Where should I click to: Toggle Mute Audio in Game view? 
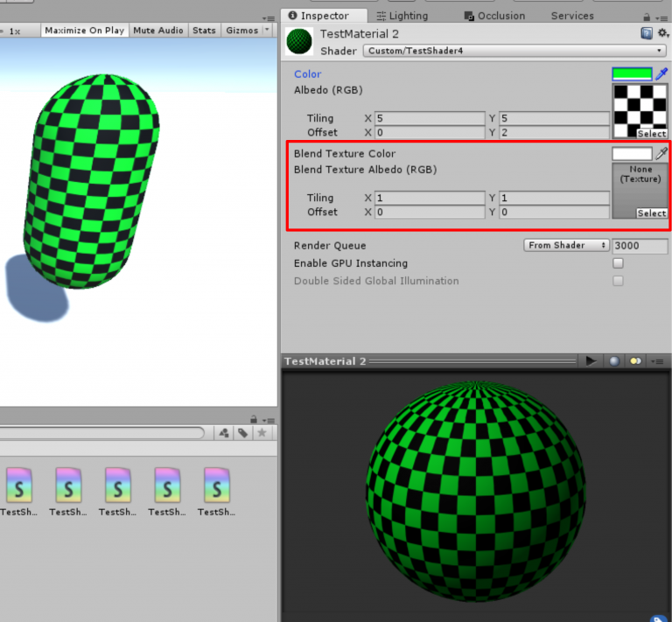158,31
